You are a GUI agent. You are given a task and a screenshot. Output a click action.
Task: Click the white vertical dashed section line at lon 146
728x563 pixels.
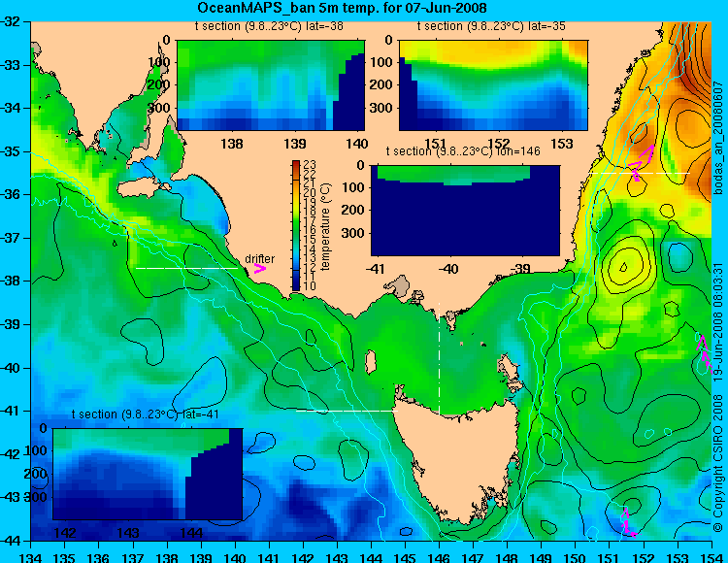pyautogui.click(x=439, y=359)
